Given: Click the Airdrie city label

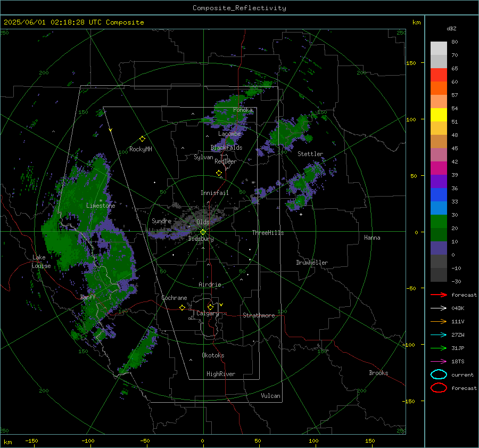Looking at the screenshot, I should [x=210, y=284].
